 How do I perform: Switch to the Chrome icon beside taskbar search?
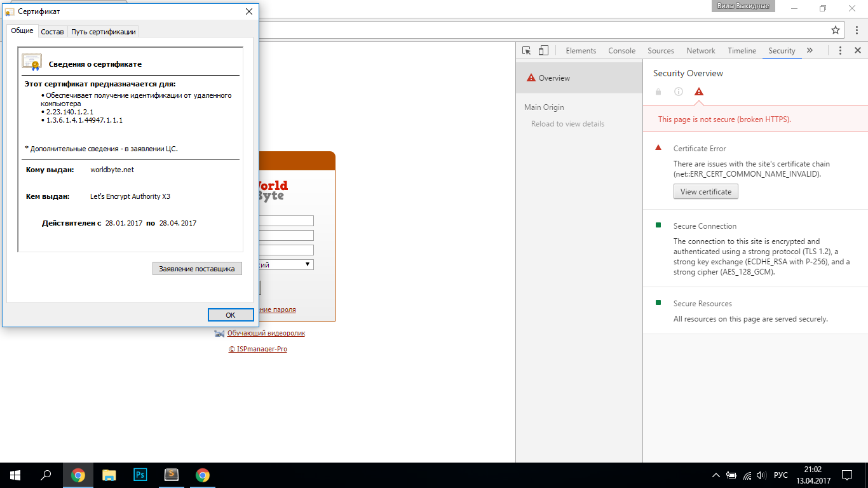pyautogui.click(x=78, y=475)
